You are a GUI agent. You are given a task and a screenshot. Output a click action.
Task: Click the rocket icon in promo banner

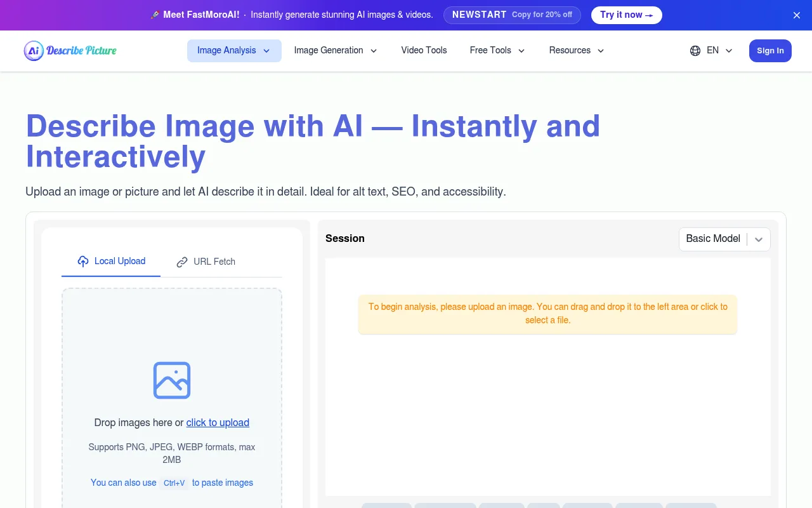(x=155, y=15)
